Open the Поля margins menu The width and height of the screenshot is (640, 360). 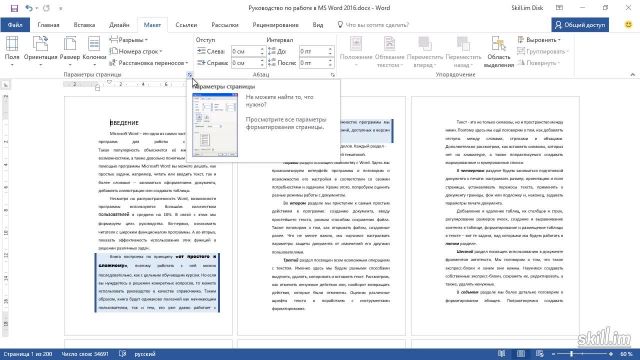pos(12,51)
